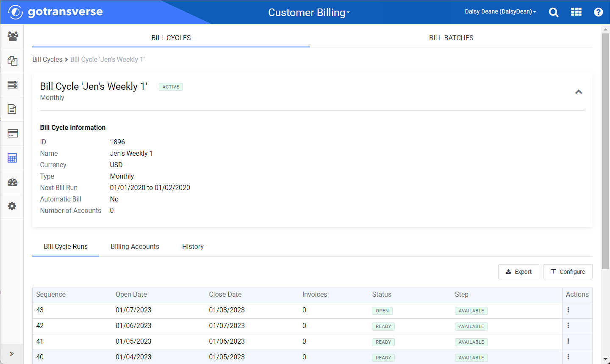610x364 pixels.
Task: Click AVAILABLE step badge in row 41
Action: pos(471,342)
